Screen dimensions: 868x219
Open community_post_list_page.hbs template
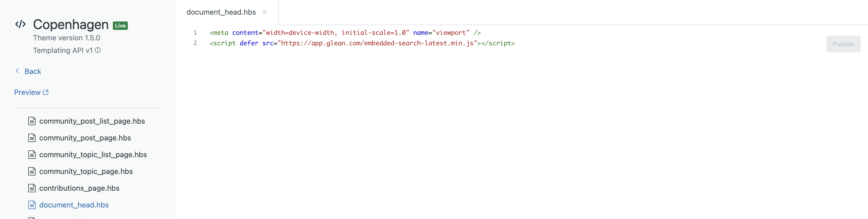[92, 121]
